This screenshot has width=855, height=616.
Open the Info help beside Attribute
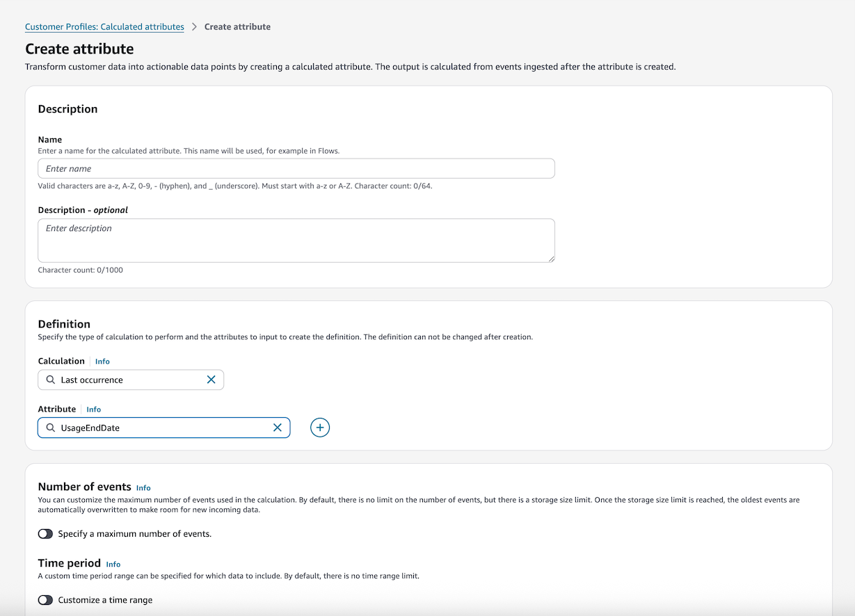coord(93,409)
